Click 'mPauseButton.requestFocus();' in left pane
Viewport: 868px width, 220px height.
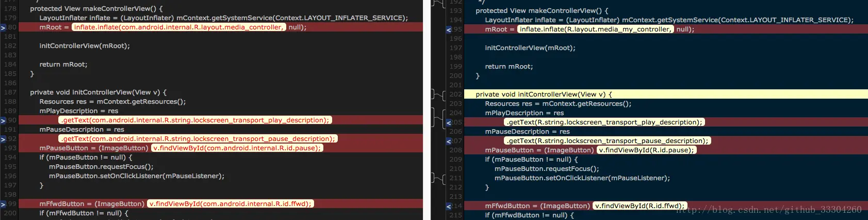coord(101,167)
